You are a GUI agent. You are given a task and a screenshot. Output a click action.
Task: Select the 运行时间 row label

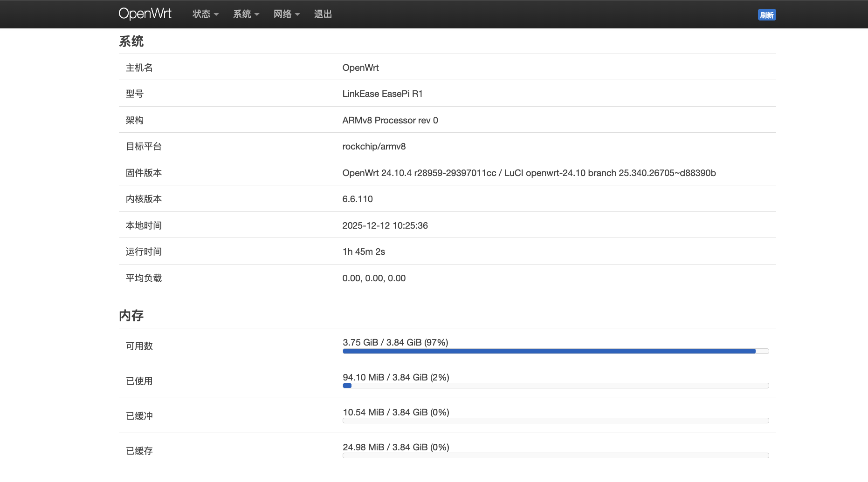pos(144,251)
